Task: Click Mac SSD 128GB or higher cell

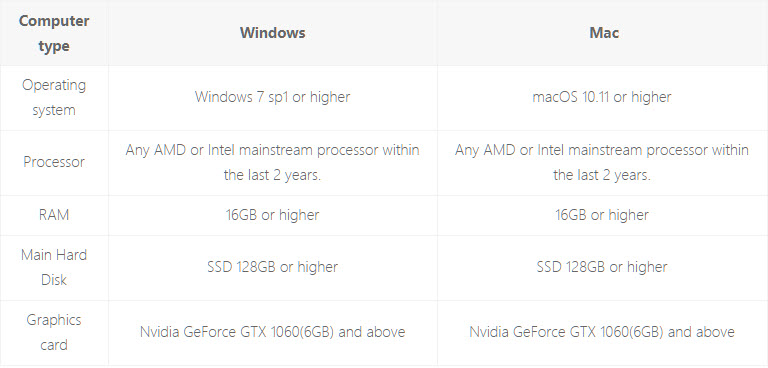Action: [x=602, y=267]
